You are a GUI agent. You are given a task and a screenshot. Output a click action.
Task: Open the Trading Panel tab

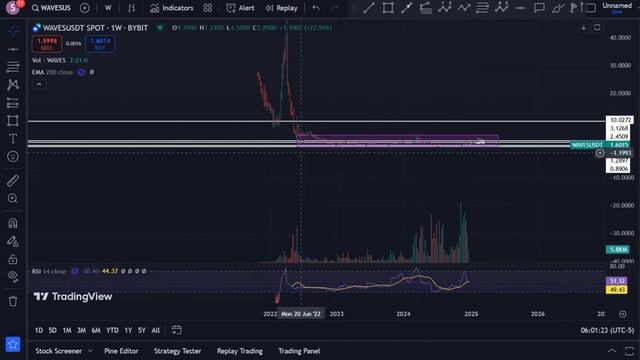tap(299, 351)
